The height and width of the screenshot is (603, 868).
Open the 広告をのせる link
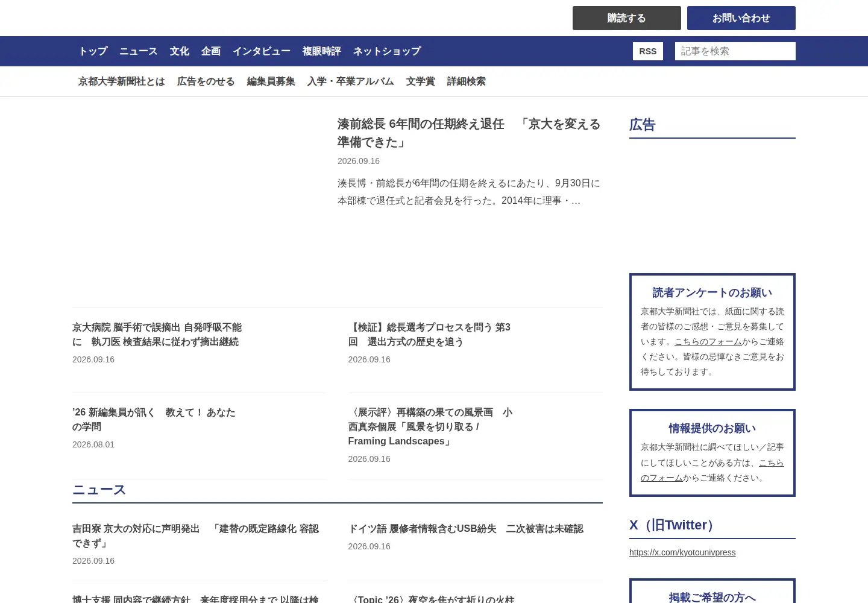[206, 81]
